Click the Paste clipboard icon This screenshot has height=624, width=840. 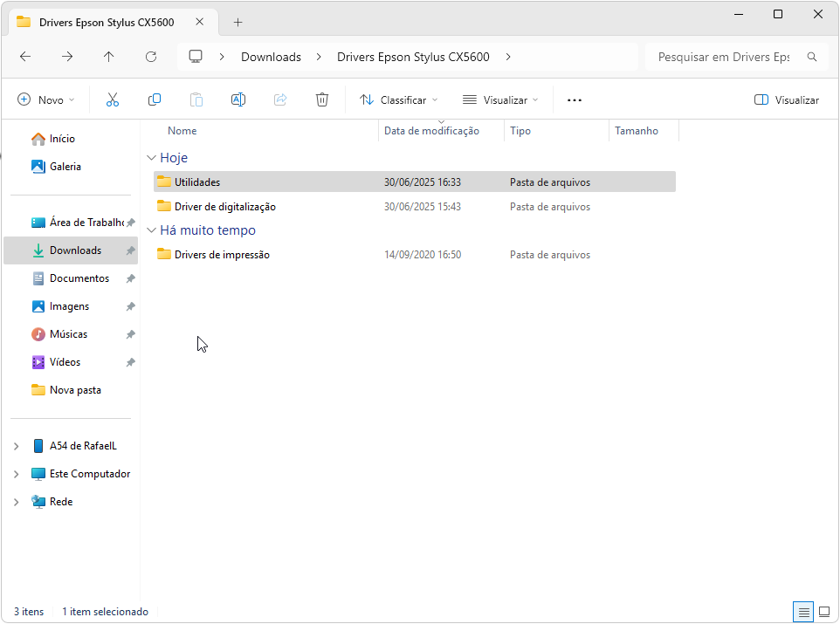pyautogui.click(x=196, y=100)
